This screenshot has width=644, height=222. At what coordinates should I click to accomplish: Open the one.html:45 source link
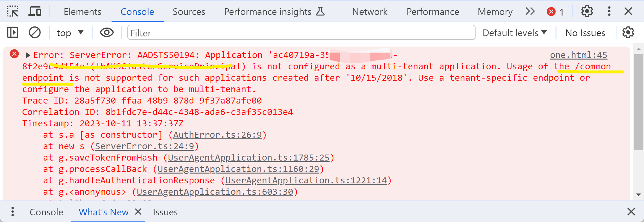point(578,55)
